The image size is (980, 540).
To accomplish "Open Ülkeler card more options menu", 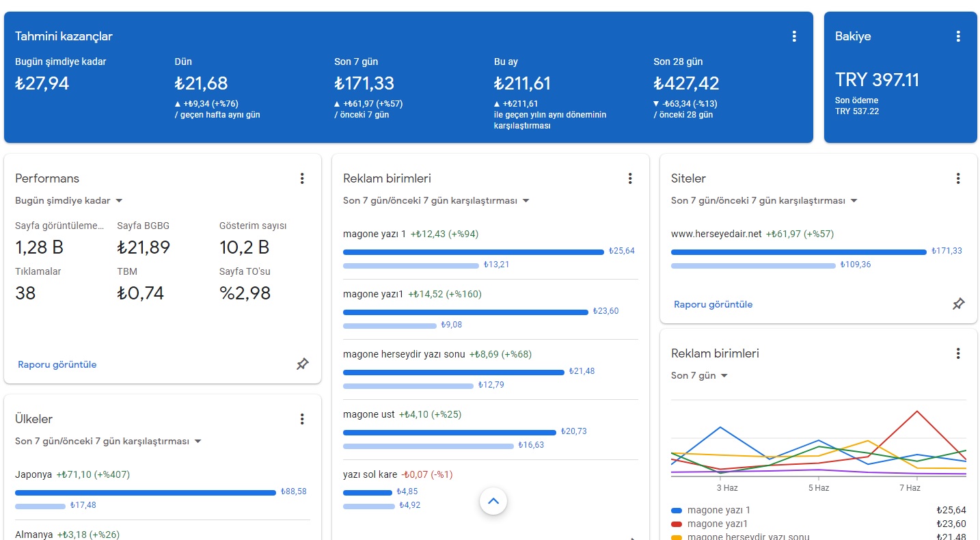I will pyautogui.click(x=302, y=419).
